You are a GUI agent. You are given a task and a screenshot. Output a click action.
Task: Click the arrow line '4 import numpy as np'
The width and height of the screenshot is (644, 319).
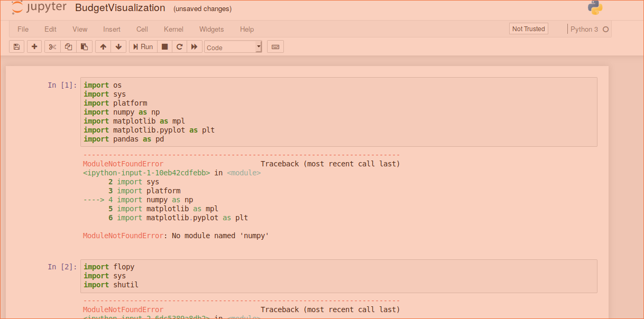tap(138, 200)
